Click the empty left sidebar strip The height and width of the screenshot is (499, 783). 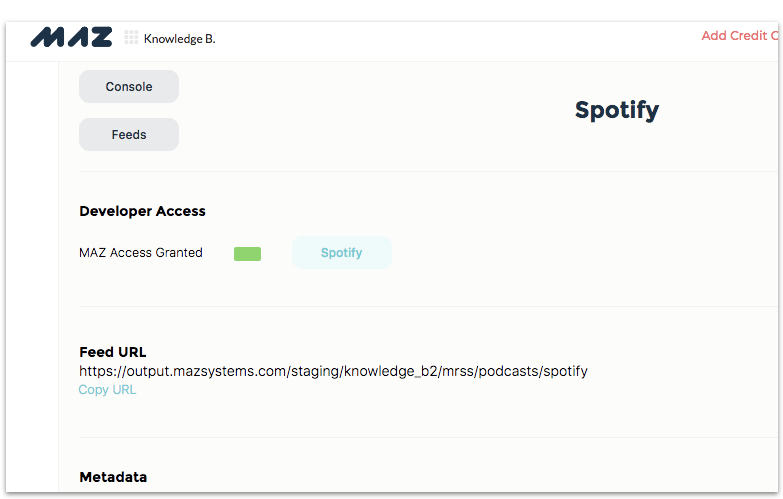coord(32,277)
